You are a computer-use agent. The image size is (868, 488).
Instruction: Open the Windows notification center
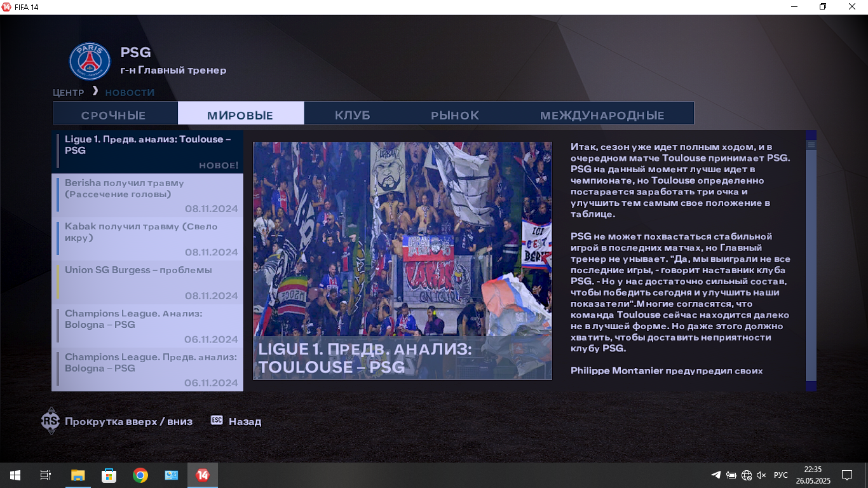(846, 475)
